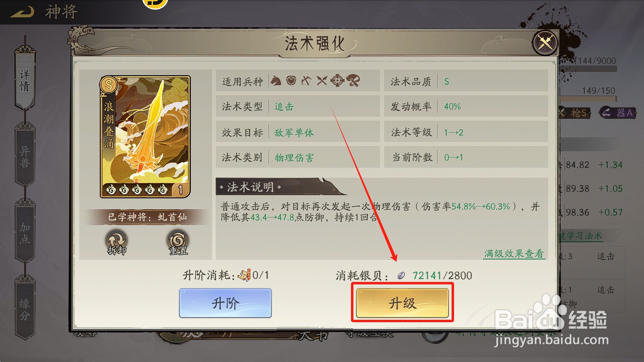This screenshot has width=644, height=362.
Task: Click the back arrow next to 神将
Action: pyautogui.click(x=22, y=12)
